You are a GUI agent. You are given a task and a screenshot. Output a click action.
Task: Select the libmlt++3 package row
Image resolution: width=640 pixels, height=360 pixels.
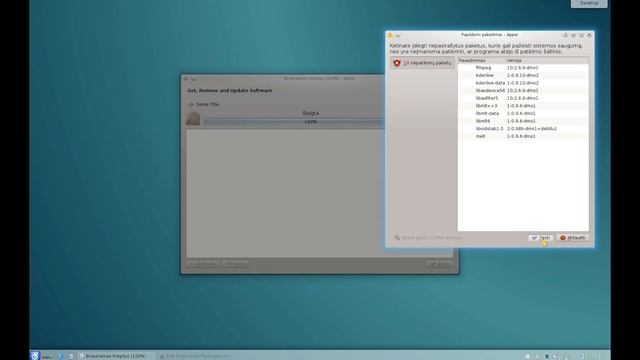coord(523,106)
